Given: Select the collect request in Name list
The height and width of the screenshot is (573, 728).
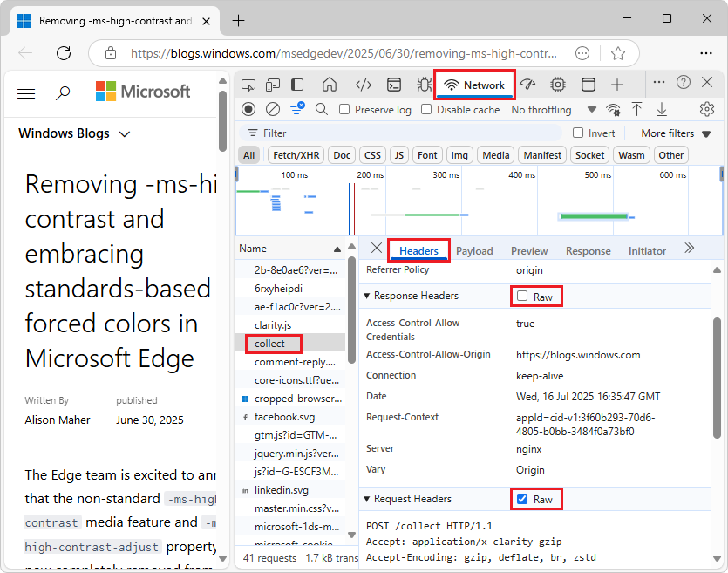Looking at the screenshot, I should click(272, 343).
